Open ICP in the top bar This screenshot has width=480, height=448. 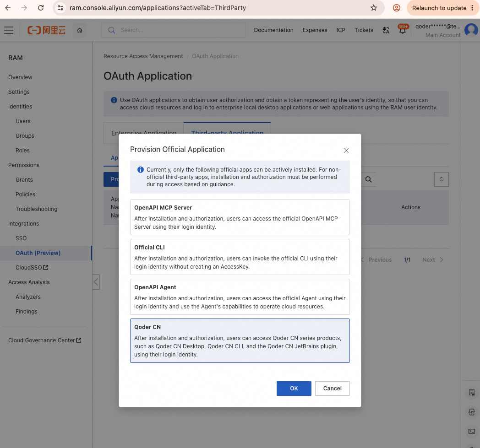[341, 30]
